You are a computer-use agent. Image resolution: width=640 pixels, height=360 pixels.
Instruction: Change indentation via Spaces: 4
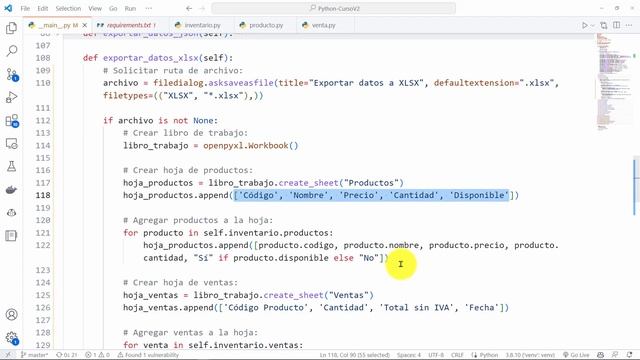(409, 355)
